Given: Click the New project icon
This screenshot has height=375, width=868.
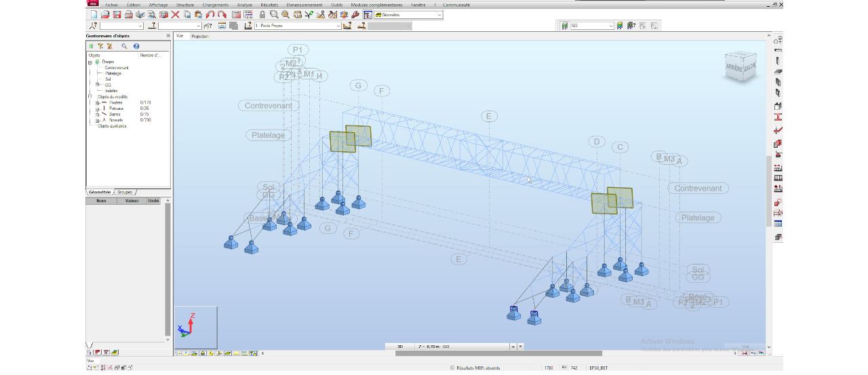Looking at the screenshot, I should [x=94, y=14].
